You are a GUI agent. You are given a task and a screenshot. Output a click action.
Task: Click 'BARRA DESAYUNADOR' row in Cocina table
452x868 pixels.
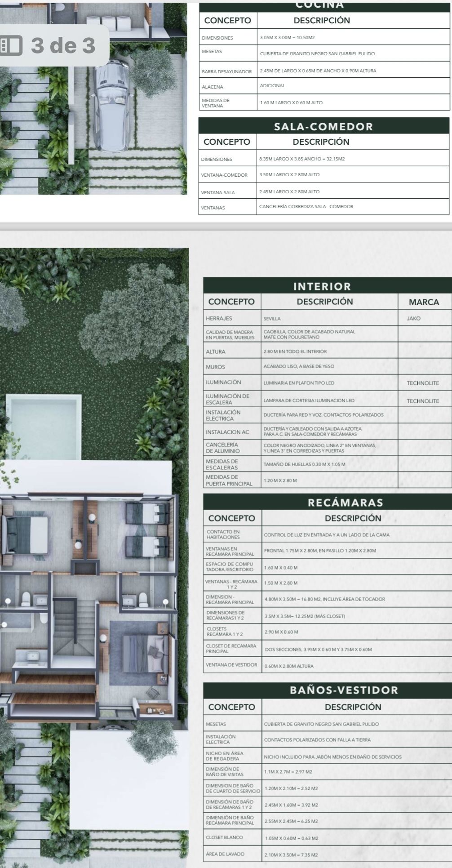pos(324,70)
